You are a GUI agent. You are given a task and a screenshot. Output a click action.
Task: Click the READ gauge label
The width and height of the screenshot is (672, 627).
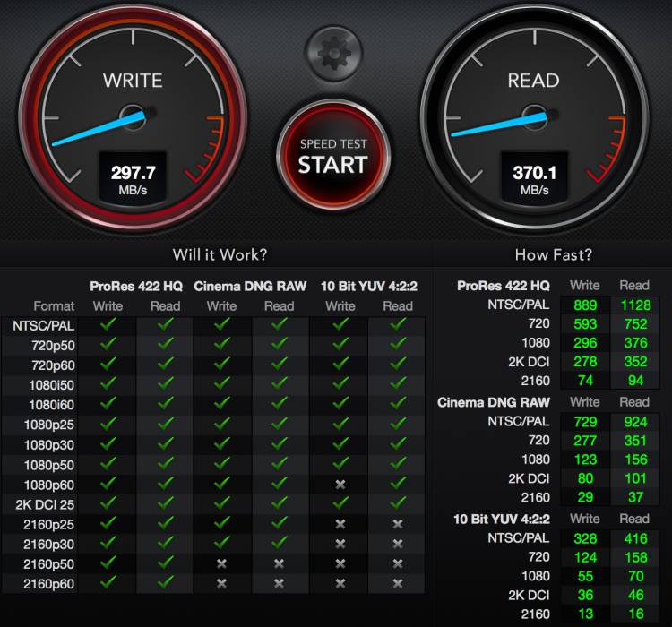(x=534, y=81)
